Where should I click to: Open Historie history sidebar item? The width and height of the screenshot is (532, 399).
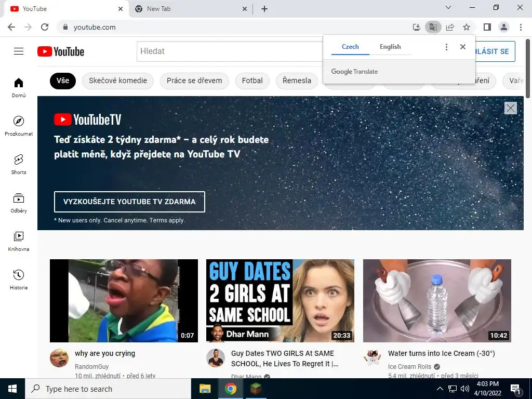coord(19,280)
